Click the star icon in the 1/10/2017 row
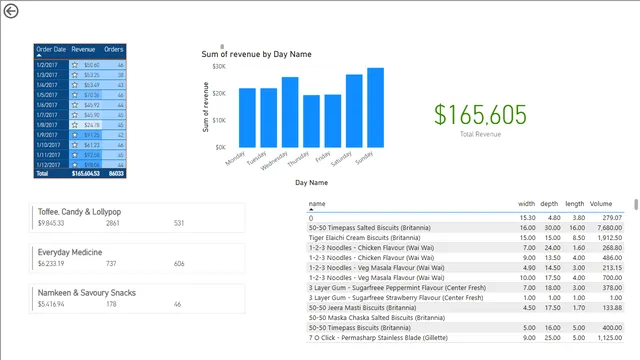 click(x=75, y=145)
